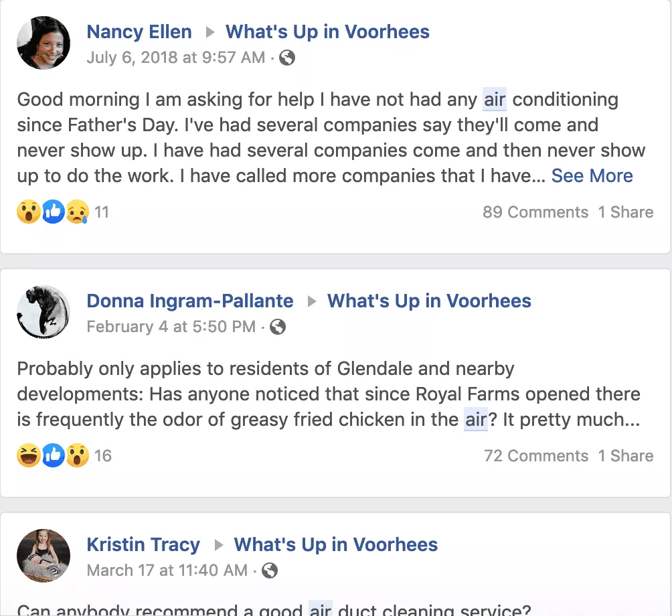Click the Haha reaction emoji on Donna's post
This screenshot has width=672, height=616.
(29, 456)
